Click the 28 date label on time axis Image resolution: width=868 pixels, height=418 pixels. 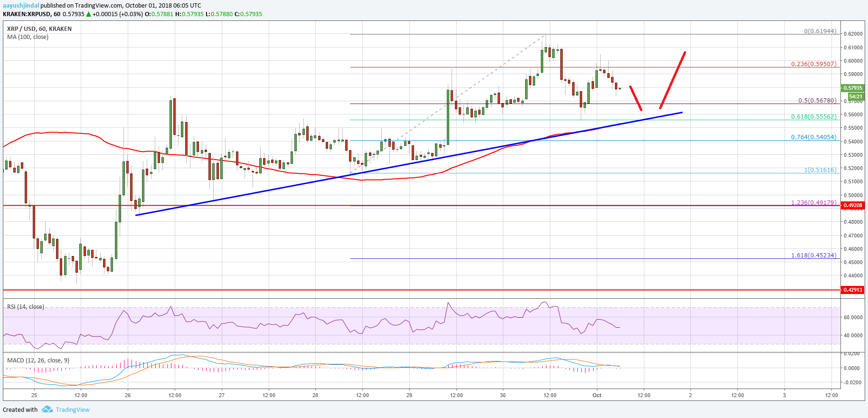pyautogui.click(x=315, y=395)
